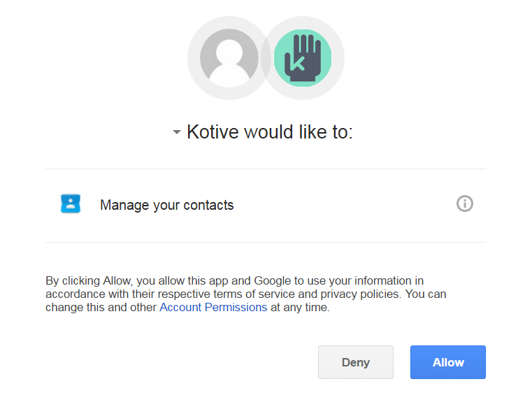532x414 pixels.
Task: Click the grey user profile avatar
Action: [229, 58]
